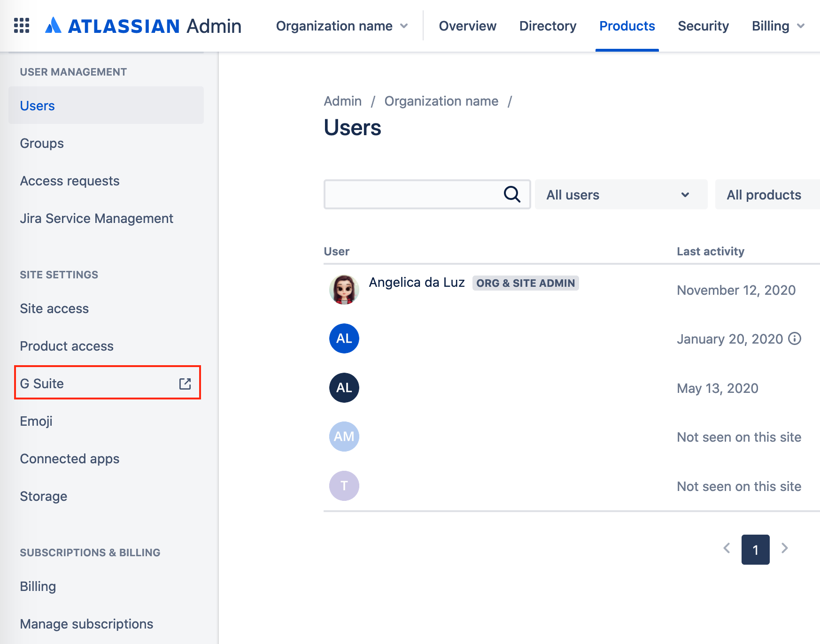Click Angelica da Luz's profile avatar
Viewport: 820px width, 644px height.
(344, 290)
